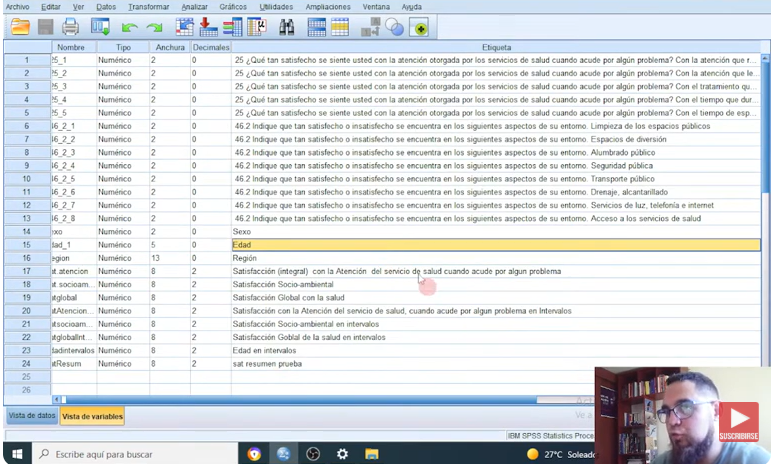Recall recently used dialogs icon

[100, 27]
